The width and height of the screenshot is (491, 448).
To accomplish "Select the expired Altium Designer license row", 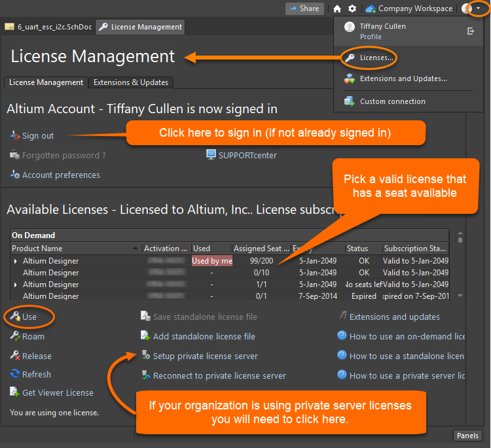I will click(230, 296).
